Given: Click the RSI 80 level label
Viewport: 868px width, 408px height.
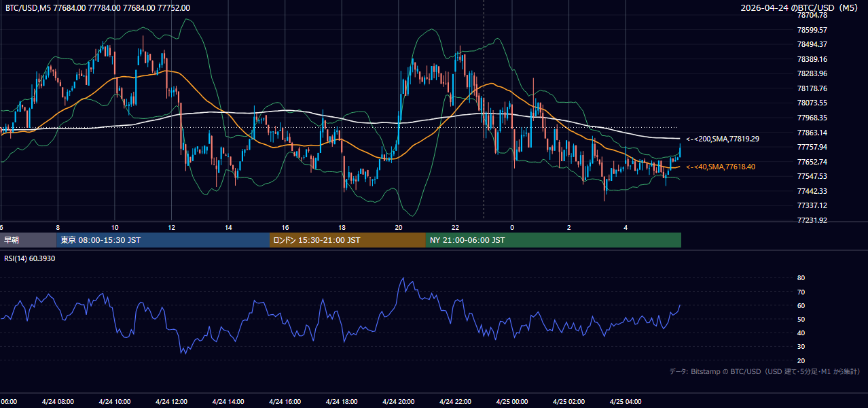Looking at the screenshot, I should click(801, 278).
